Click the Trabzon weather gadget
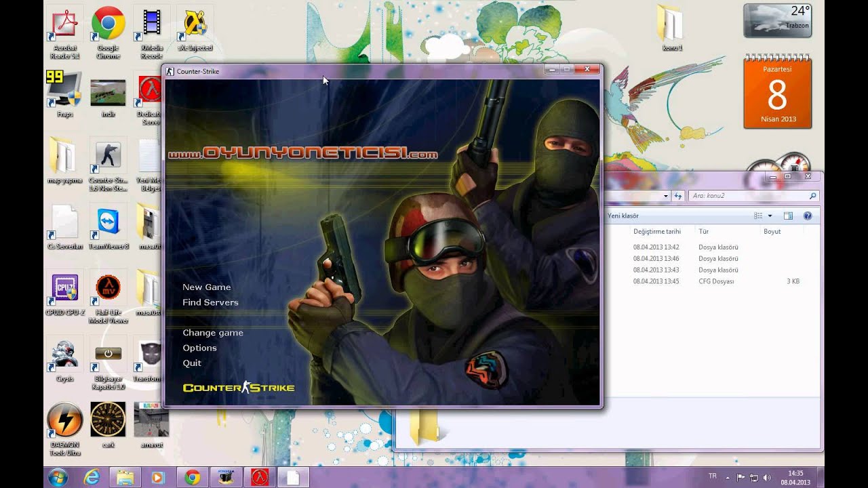Screen dimensions: 868x488 pyautogui.click(x=778, y=20)
